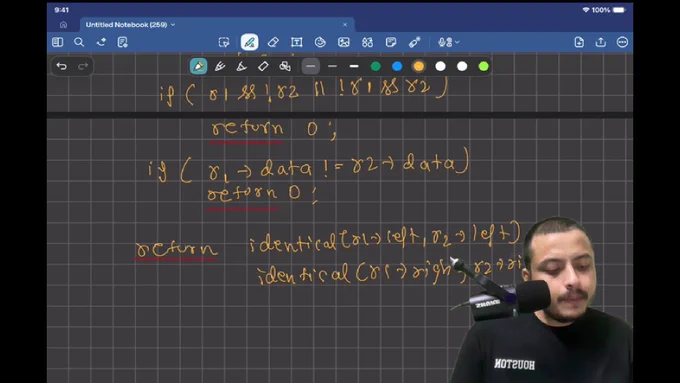Select the thickest stroke width
This screenshot has width=680, height=383.
(354, 66)
